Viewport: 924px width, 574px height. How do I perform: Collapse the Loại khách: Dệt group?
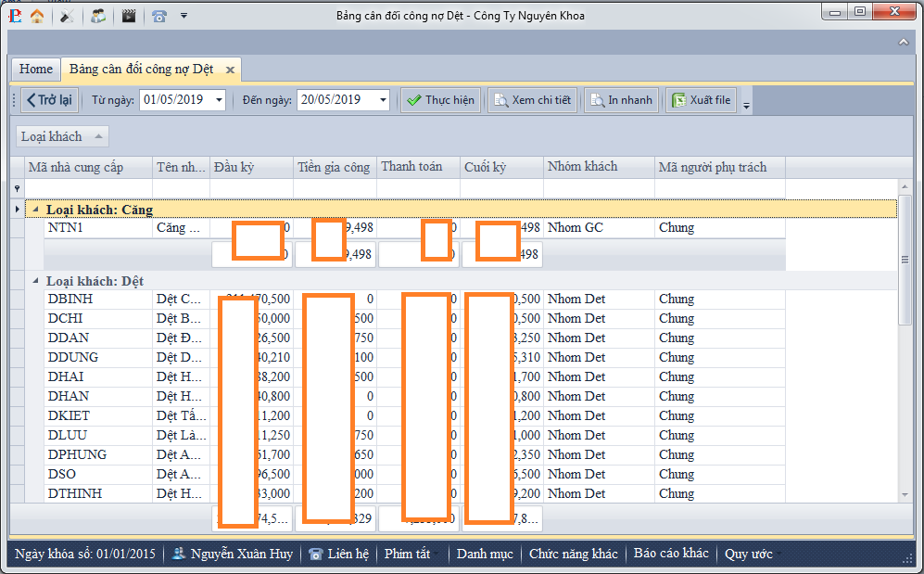[36, 281]
